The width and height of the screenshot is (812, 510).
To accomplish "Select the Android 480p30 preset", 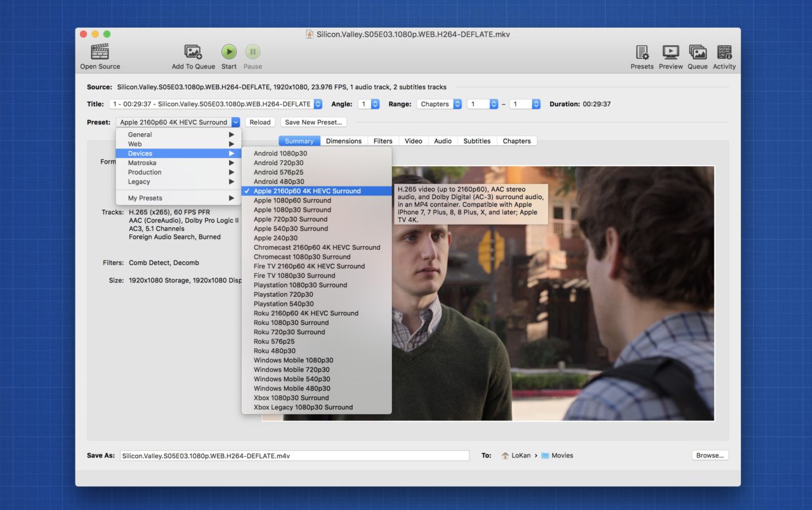I will click(317, 181).
